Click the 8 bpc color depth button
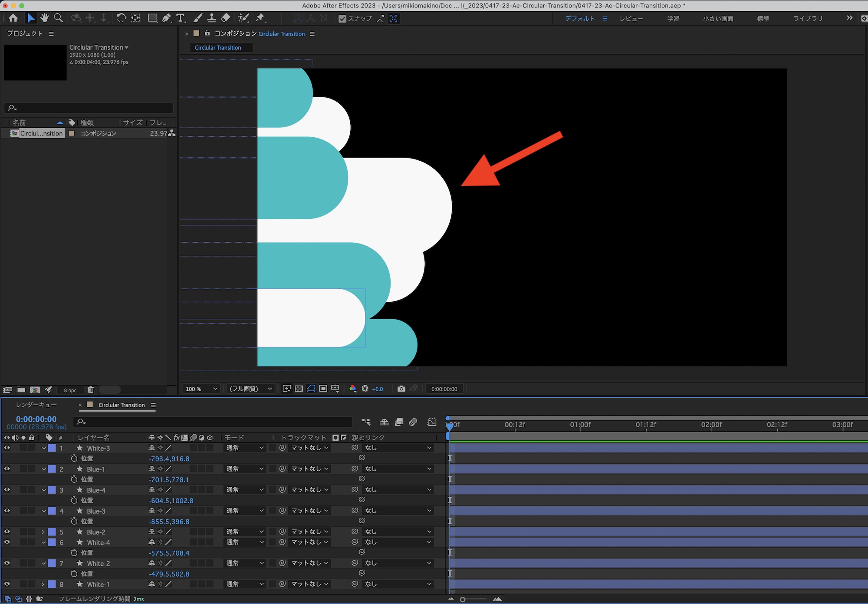This screenshot has width=868, height=604. pos(70,390)
